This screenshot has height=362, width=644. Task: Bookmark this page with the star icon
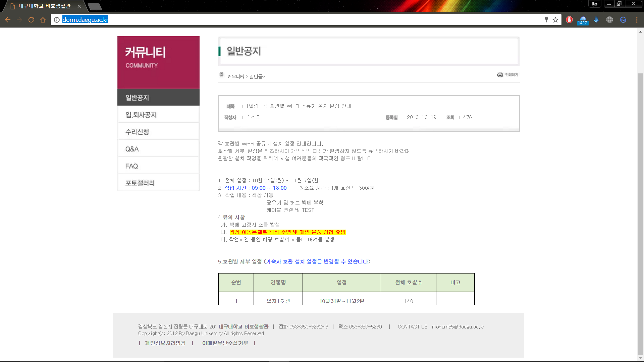pyautogui.click(x=555, y=20)
